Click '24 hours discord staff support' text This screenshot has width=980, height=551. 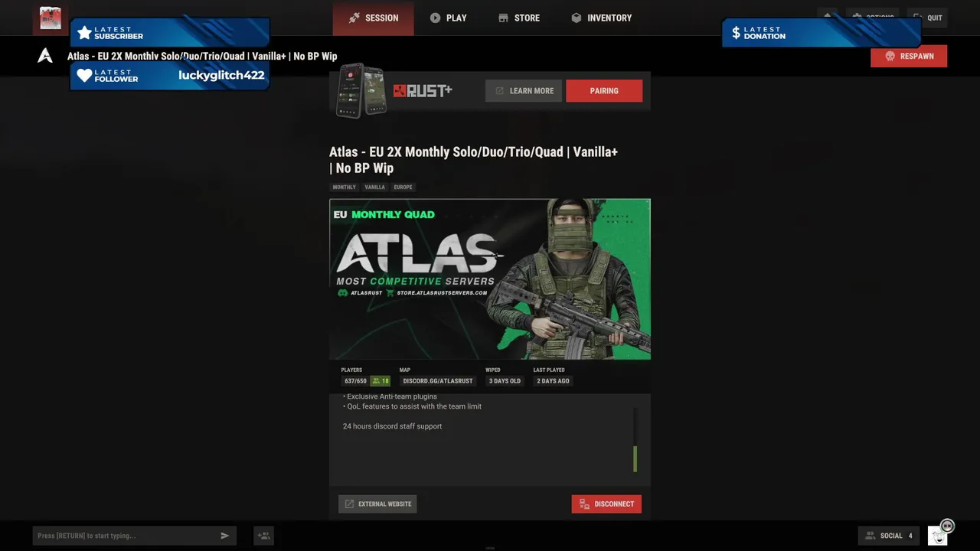(x=392, y=426)
